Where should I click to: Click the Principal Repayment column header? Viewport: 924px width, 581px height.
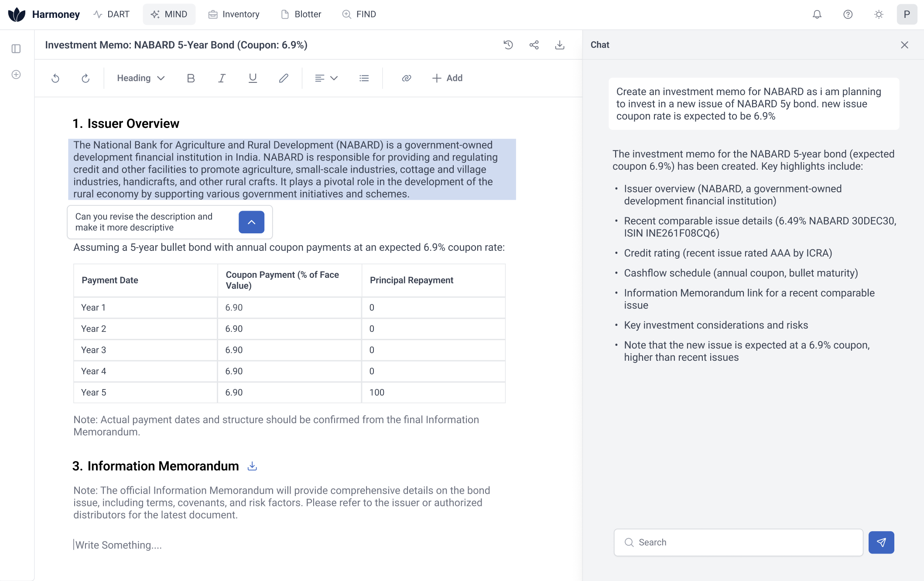433,280
